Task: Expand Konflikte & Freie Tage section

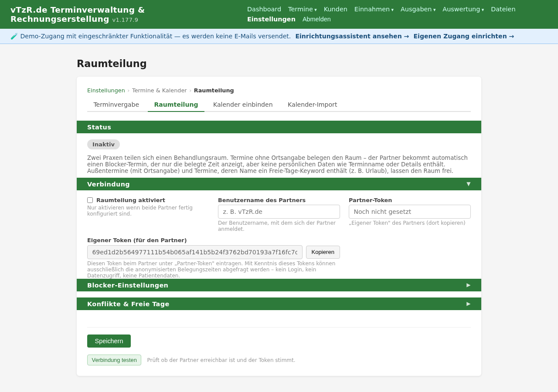Action: point(279,304)
